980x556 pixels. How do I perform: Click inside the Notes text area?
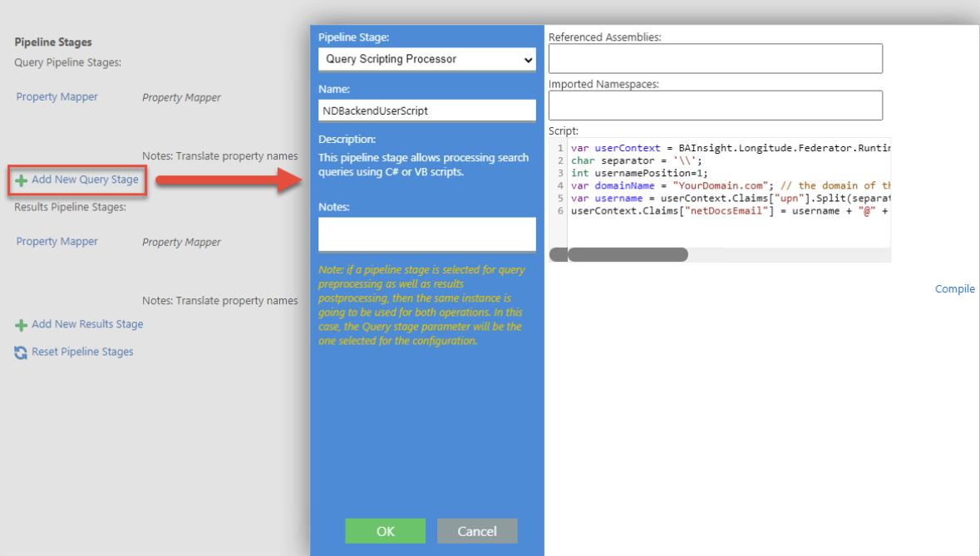click(x=427, y=234)
